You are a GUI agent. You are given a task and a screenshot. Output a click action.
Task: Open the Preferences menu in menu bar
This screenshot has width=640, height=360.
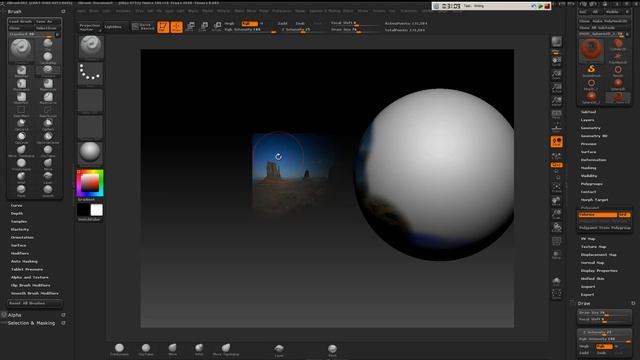(x=282, y=11)
